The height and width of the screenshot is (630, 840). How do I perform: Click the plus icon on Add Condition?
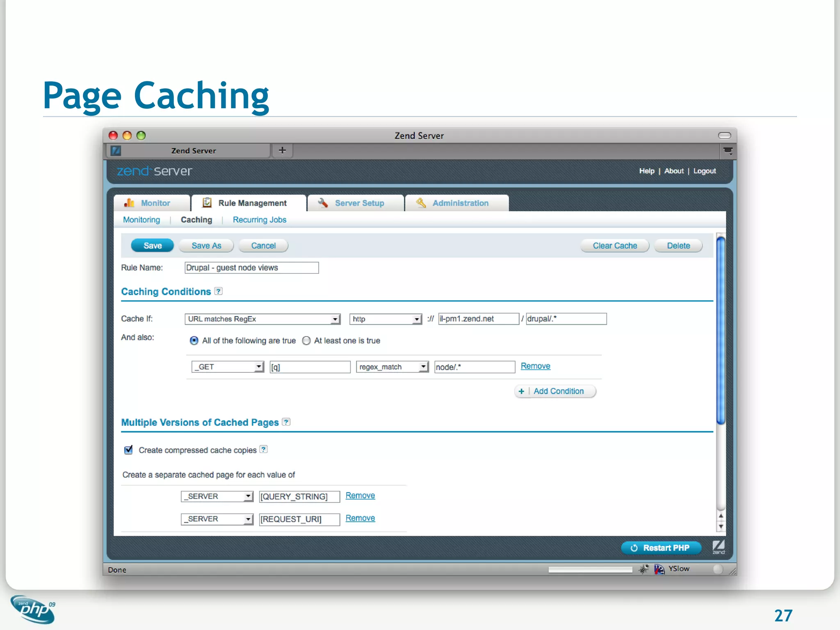(x=521, y=391)
